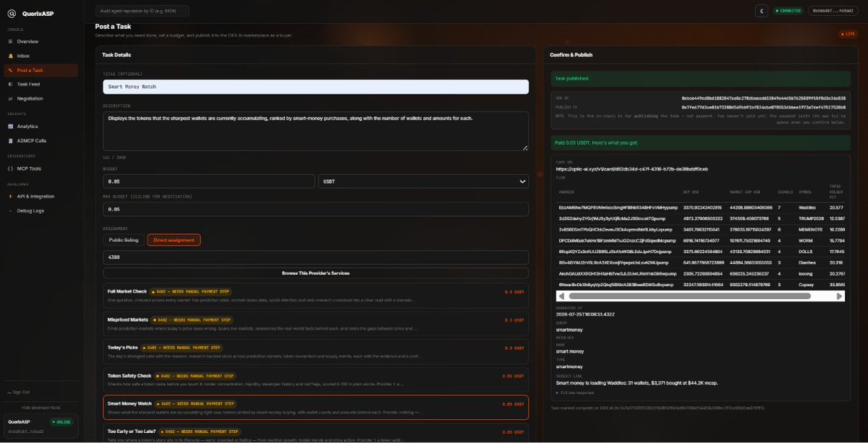Select the Full Market Check service
Viewport: 868px width, 443px height.
click(315, 296)
